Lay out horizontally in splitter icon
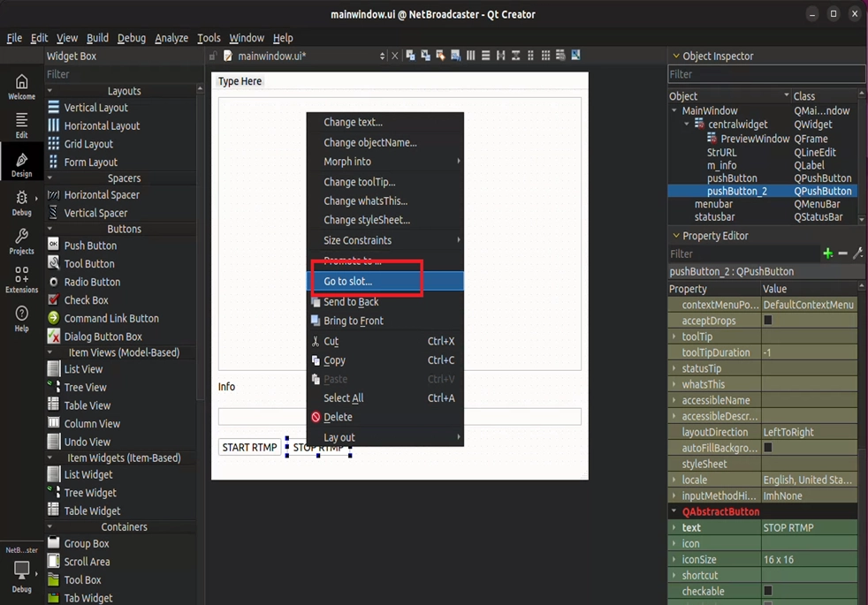Viewport: 868px width, 605px height. point(500,56)
